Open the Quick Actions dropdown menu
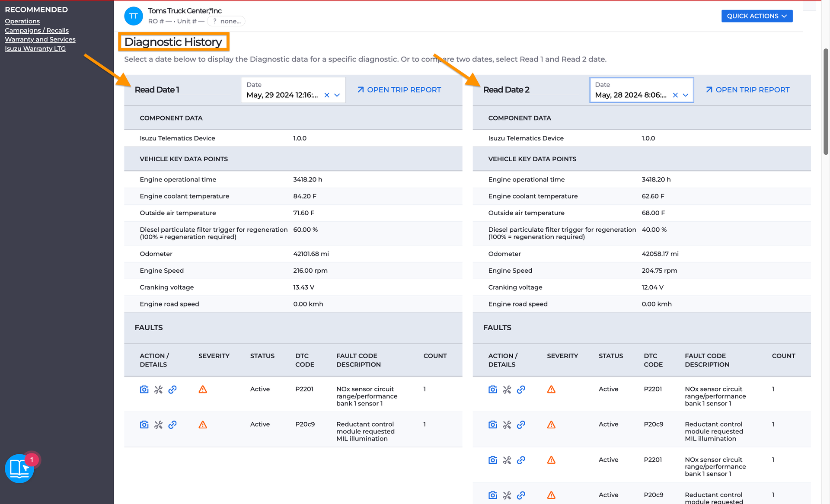 pyautogui.click(x=757, y=16)
